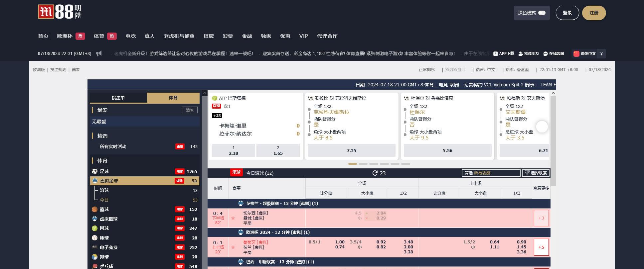This screenshot has height=269, width=644.
Task: Open the 金融 menu item
Action: click(247, 36)
